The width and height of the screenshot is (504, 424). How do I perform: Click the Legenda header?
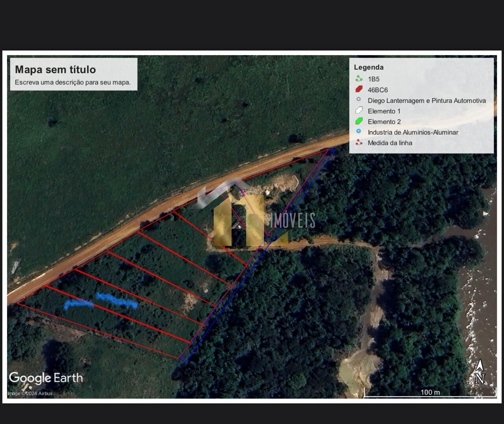pyautogui.click(x=369, y=67)
